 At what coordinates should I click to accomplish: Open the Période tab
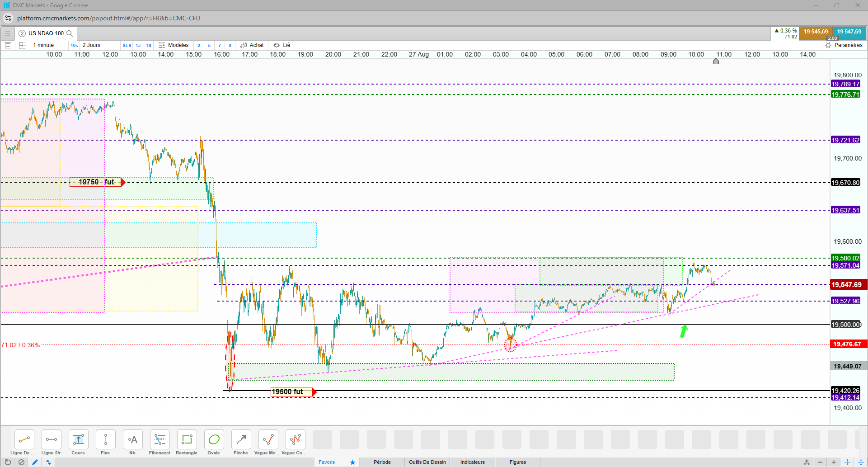pos(382,462)
